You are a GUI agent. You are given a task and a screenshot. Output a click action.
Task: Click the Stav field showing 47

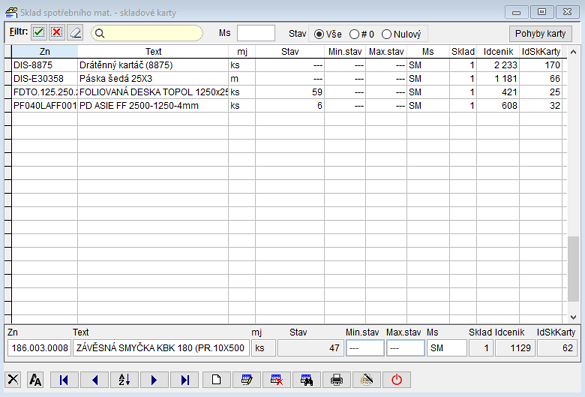(x=310, y=348)
